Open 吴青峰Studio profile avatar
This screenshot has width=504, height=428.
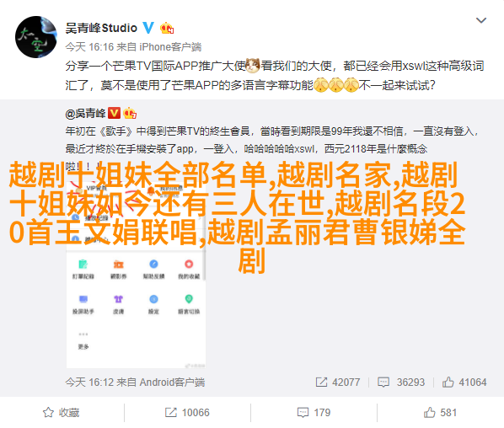pos(36,37)
